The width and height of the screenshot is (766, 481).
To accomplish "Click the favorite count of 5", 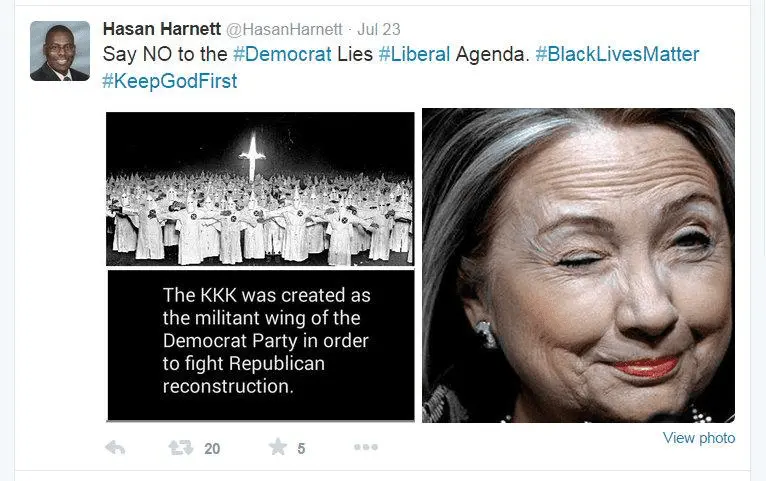I will coord(301,449).
